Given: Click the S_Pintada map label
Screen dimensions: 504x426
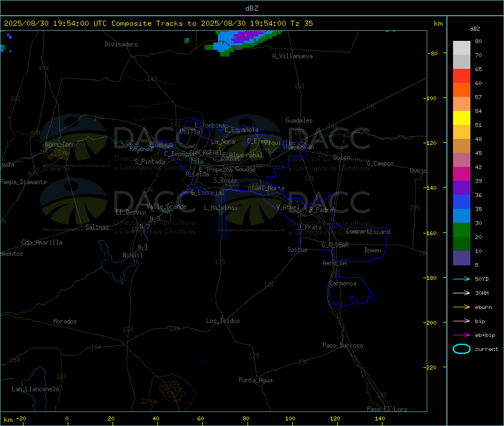Looking at the screenshot, I should coord(150,162).
